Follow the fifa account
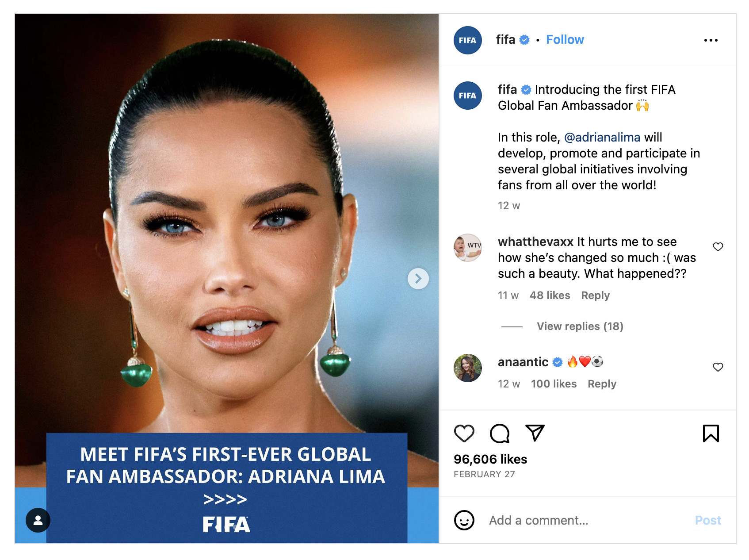Screen dimensions: 749x560 coord(565,40)
